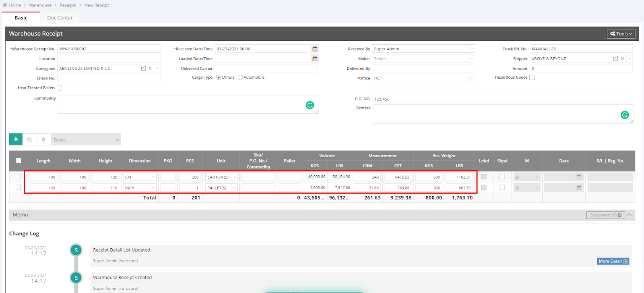This screenshot has width=644, height=293.
Task: Enable the Heat Treated Pallets checkbox
Action: [60, 88]
